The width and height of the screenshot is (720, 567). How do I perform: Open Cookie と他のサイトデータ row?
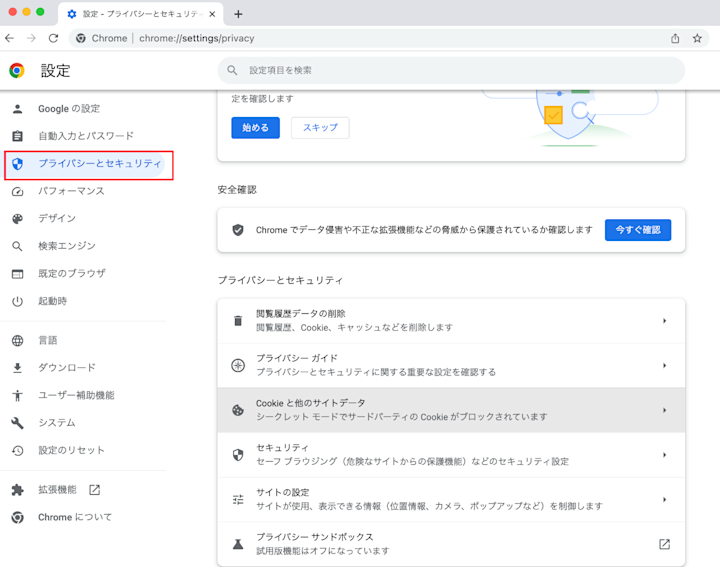[451, 410]
